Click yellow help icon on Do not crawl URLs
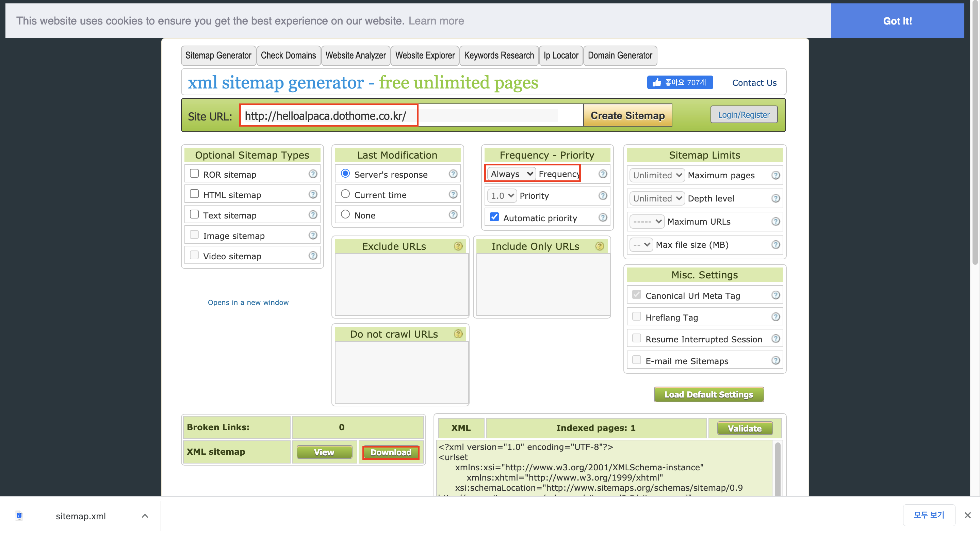The image size is (980, 535). tap(458, 334)
